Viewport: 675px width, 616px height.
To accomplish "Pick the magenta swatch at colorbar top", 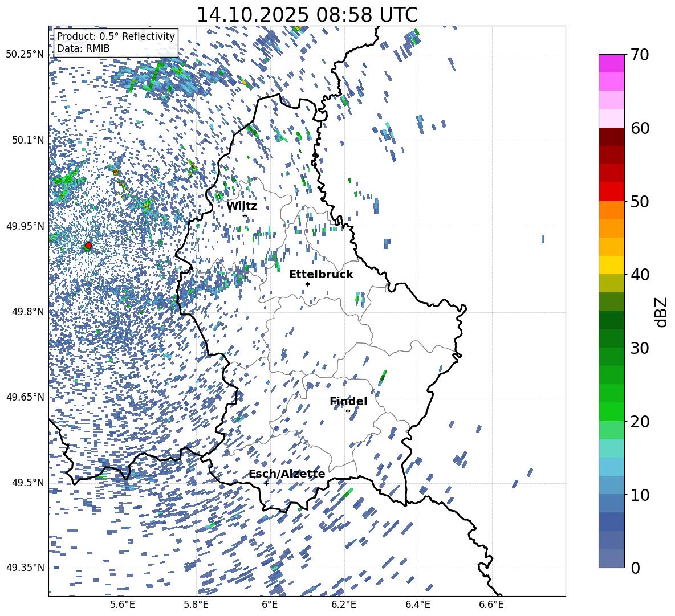I will 612,63.
